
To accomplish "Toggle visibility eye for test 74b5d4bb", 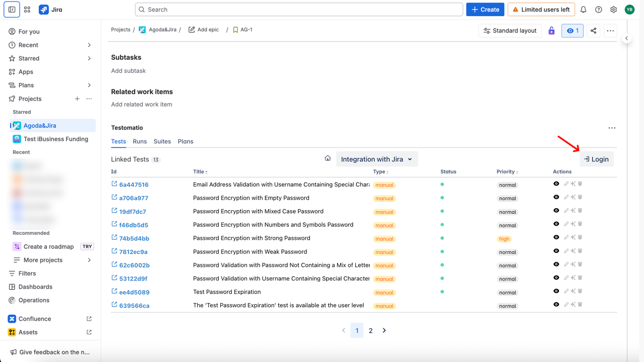I will 556,237.
